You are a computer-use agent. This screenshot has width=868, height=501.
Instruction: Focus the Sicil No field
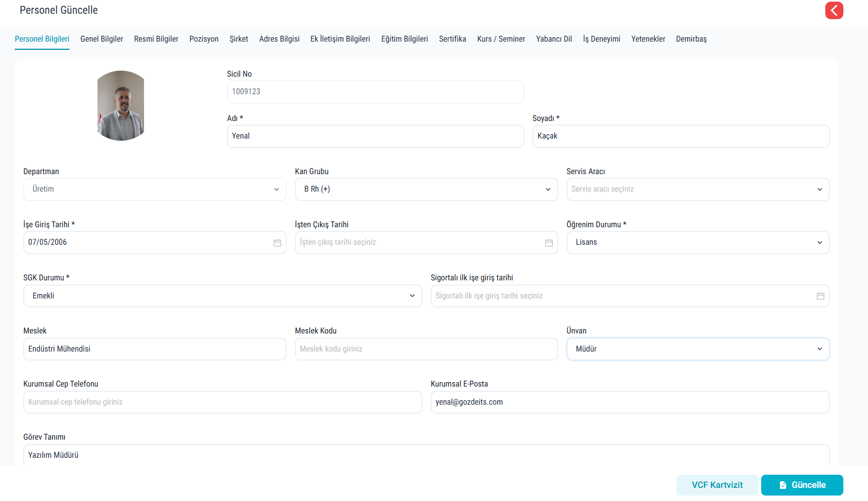tap(376, 92)
